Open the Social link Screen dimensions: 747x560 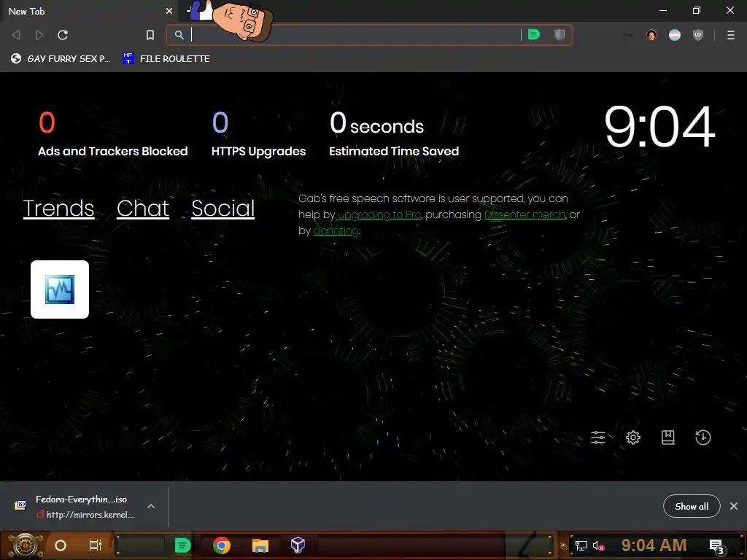coord(223,208)
